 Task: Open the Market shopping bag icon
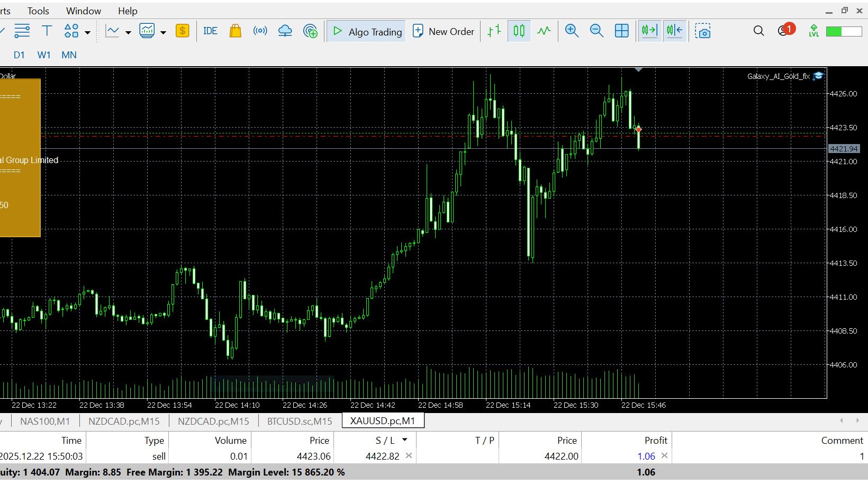tap(236, 31)
